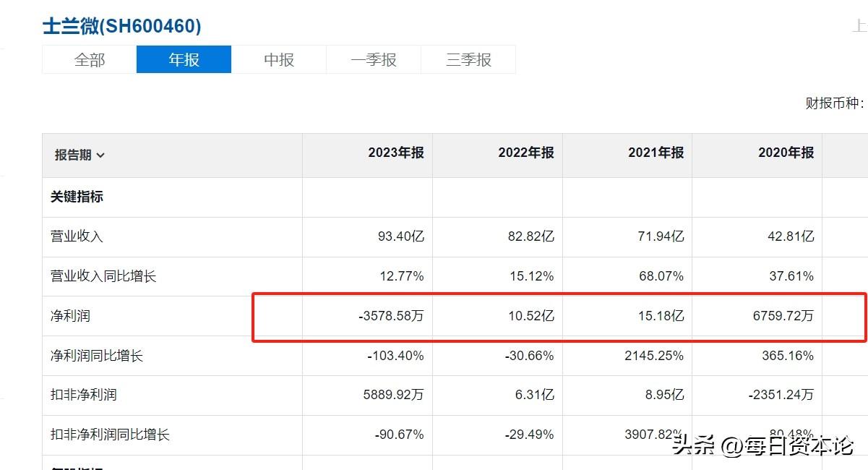The height and width of the screenshot is (470, 868).
Task: Switch to the 三季报 third-quarter tab
Action: click(x=468, y=59)
